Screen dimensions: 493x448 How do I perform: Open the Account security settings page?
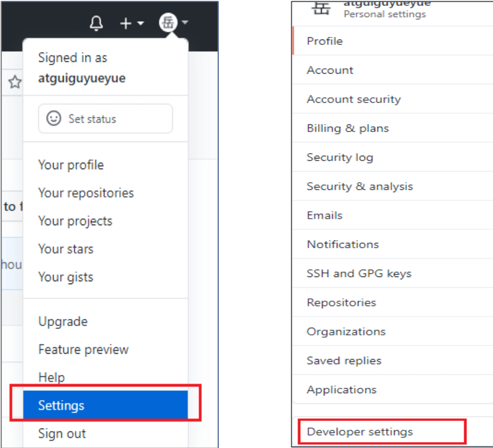(354, 100)
